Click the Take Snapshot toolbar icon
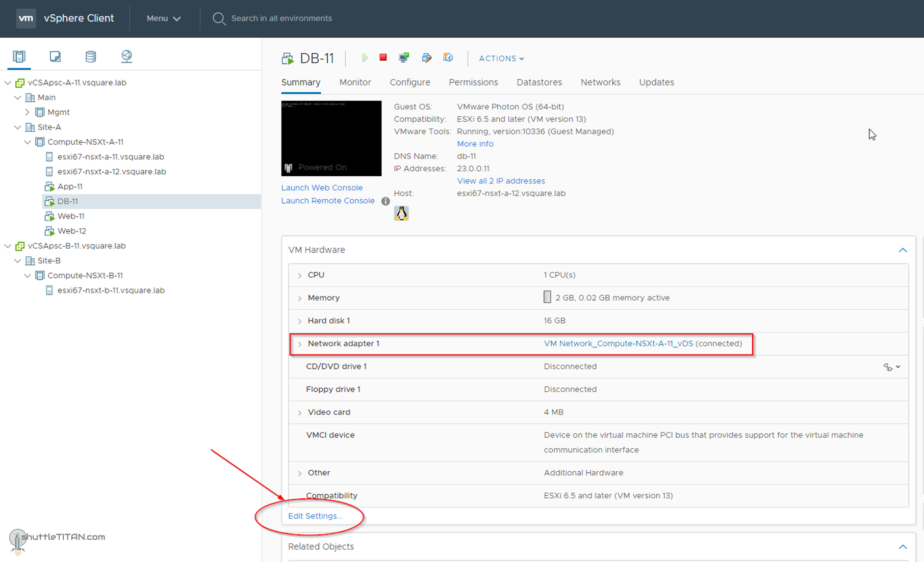This screenshot has width=924, height=562. [x=448, y=58]
